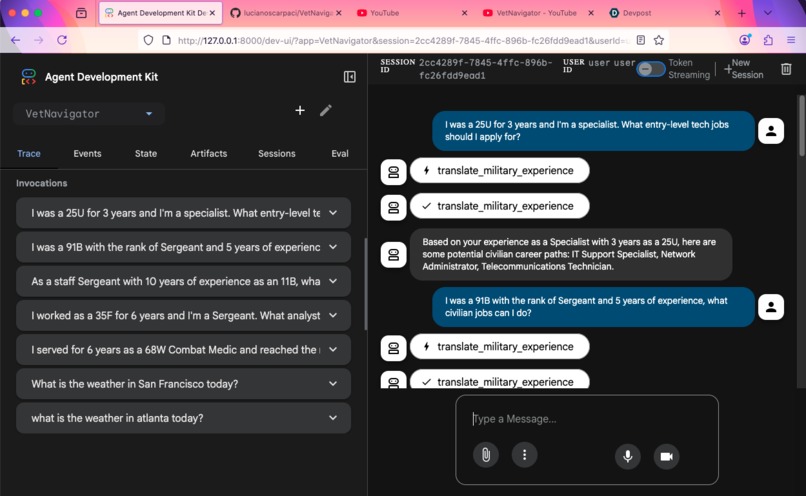Turn on the video camera icon
This screenshot has width=806, height=496.
point(667,456)
